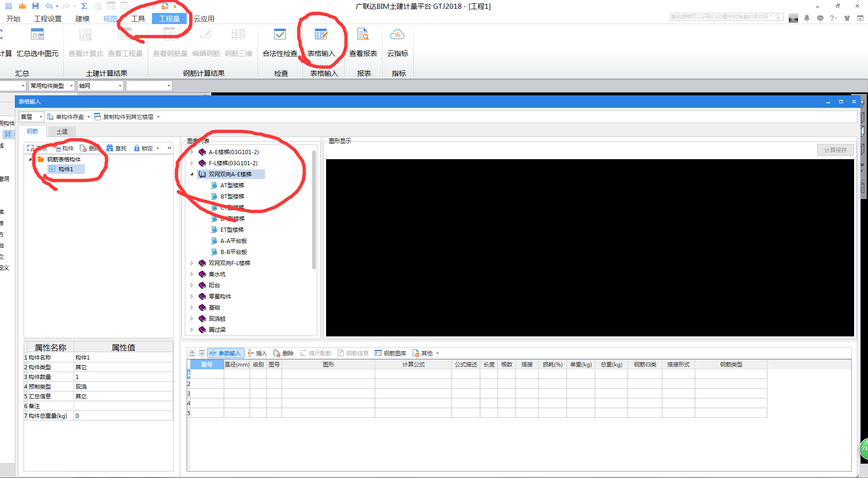Select B-B平台板 in atlas list
The height and width of the screenshot is (478, 868).
click(233, 252)
